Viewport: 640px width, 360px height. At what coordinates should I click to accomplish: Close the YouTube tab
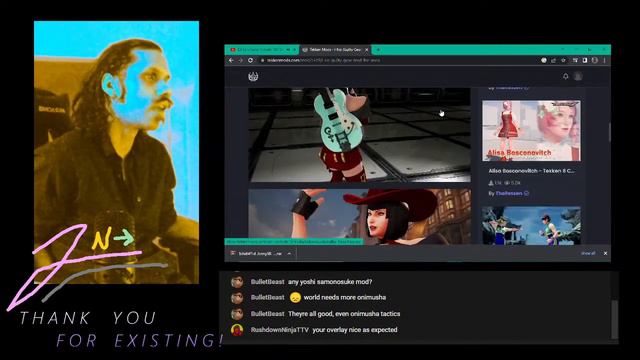point(294,50)
